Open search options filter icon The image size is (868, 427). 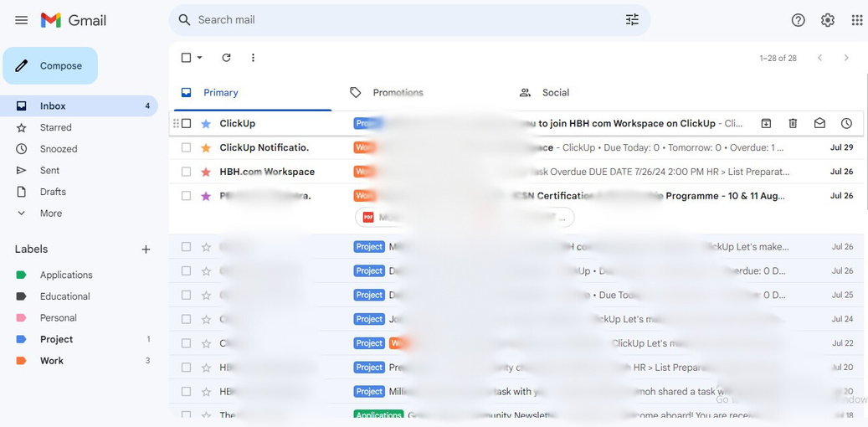[632, 20]
